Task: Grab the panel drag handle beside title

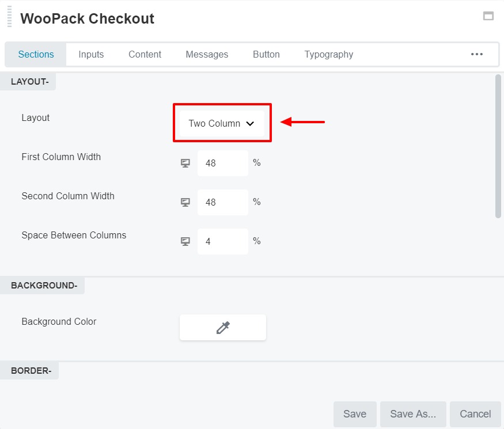Action: 9,16
